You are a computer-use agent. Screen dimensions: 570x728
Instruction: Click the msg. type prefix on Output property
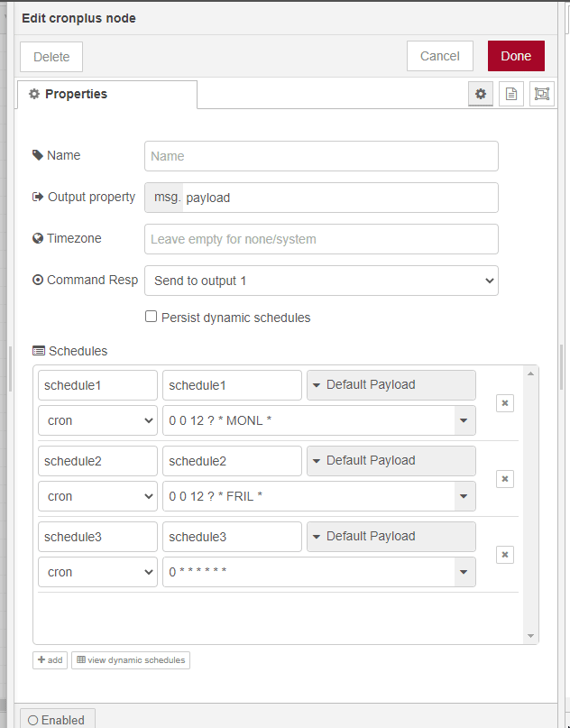pos(164,198)
